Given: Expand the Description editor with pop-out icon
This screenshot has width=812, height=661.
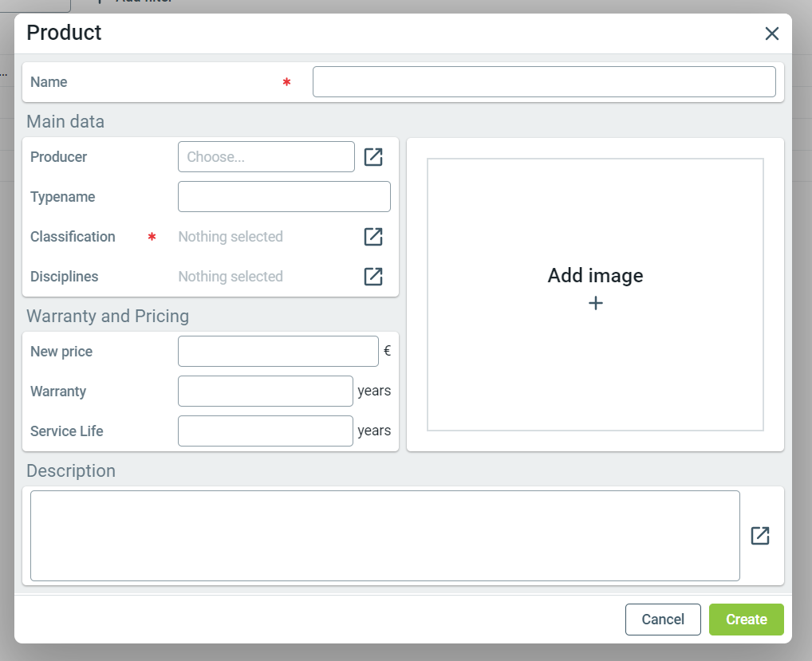Looking at the screenshot, I should [760, 536].
